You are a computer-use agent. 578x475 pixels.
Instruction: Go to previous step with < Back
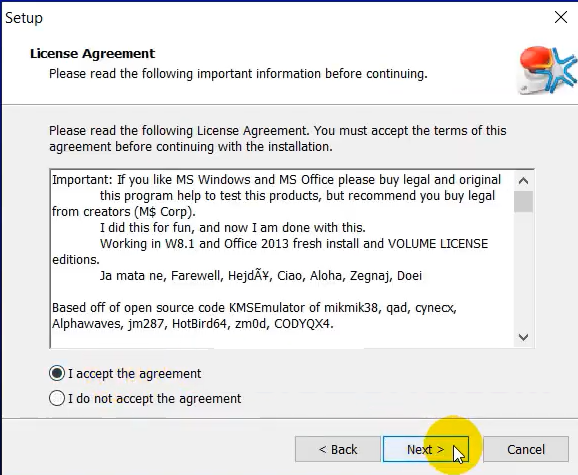(x=338, y=449)
